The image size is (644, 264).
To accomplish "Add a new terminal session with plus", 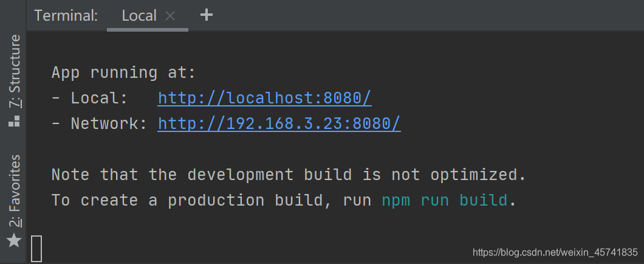I will click(x=206, y=15).
